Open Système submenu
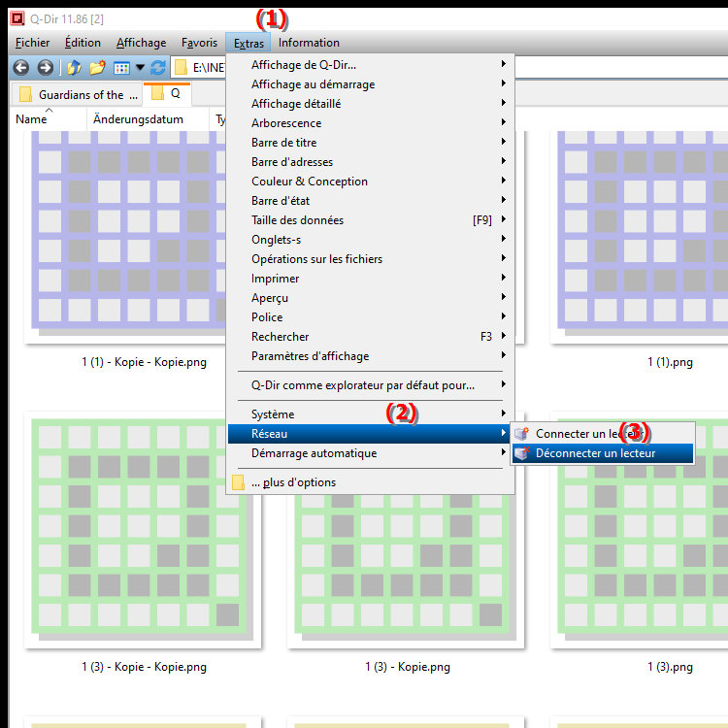Viewport: 728px width, 728px height. coord(371,414)
